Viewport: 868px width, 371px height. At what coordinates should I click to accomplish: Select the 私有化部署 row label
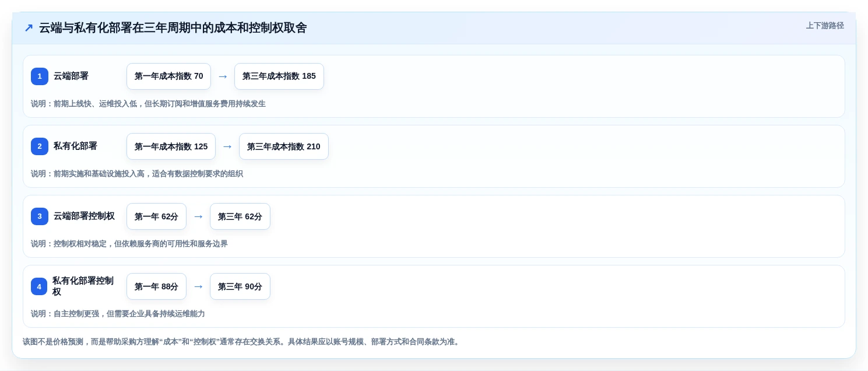75,146
